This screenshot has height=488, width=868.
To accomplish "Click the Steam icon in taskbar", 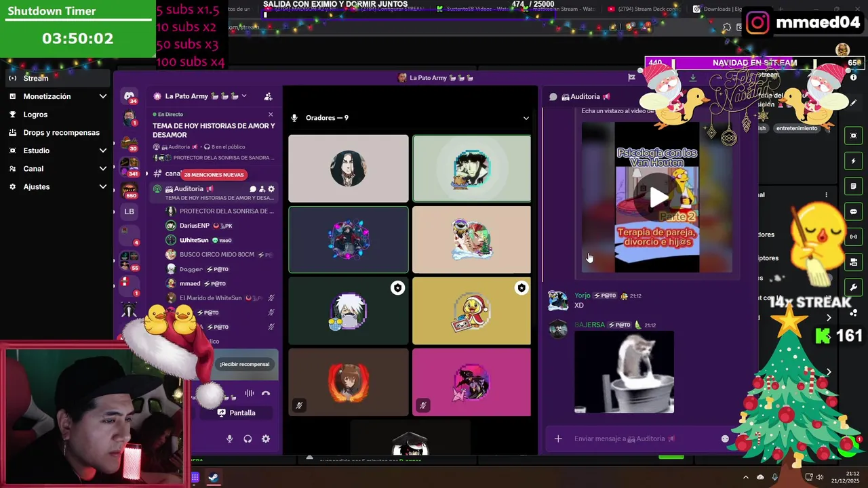I will [x=213, y=477].
